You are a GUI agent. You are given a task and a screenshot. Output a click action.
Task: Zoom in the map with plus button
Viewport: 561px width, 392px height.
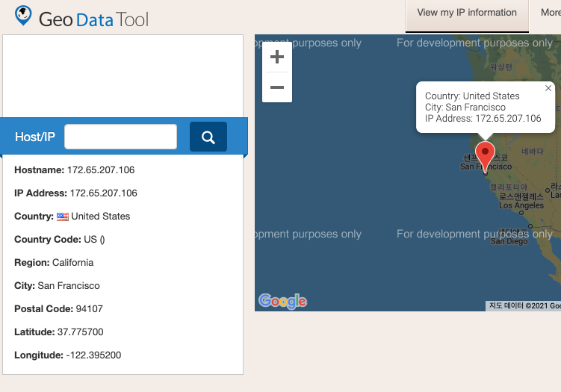tap(277, 57)
